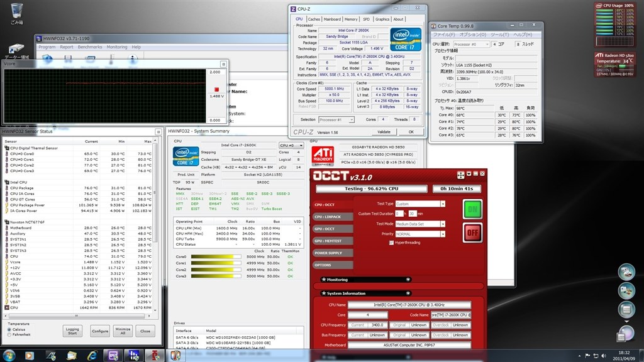Click the Custom Test Duration hours field

click(399, 214)
